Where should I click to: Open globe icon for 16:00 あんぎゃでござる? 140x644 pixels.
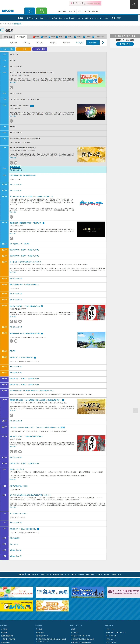[11, 321]
